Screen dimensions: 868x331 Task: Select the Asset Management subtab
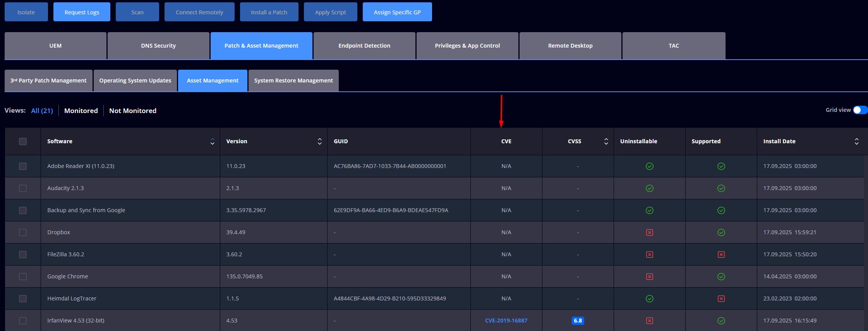(x=213, y=81)
